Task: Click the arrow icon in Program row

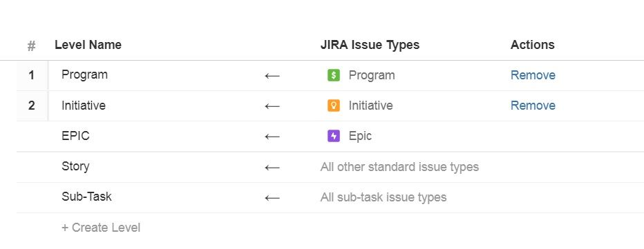Action: [x=272, y=76]
